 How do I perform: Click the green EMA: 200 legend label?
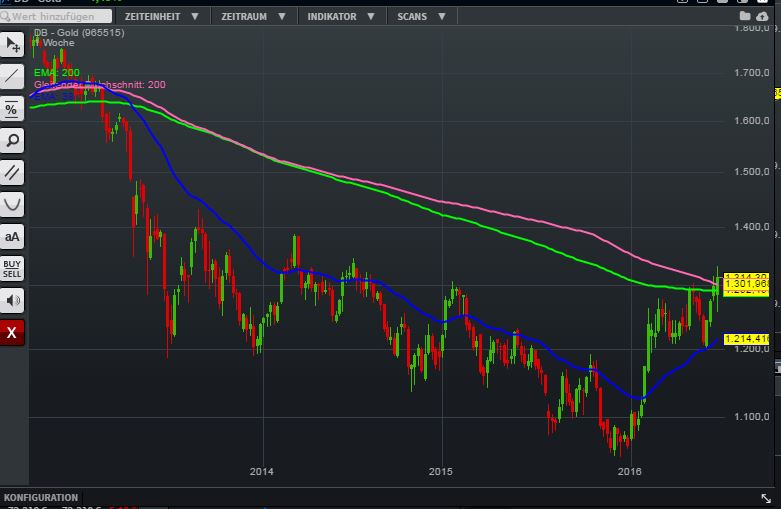57,73
